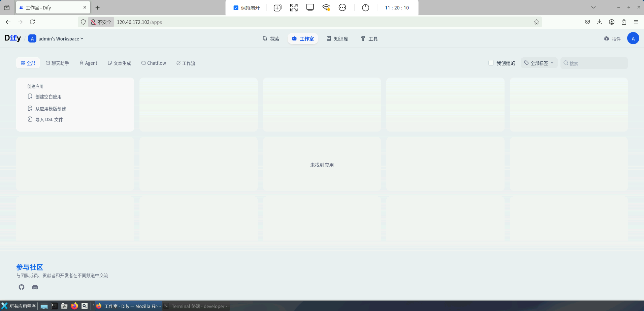Reload the current page

pyautogui.click(x=32, y=22)
